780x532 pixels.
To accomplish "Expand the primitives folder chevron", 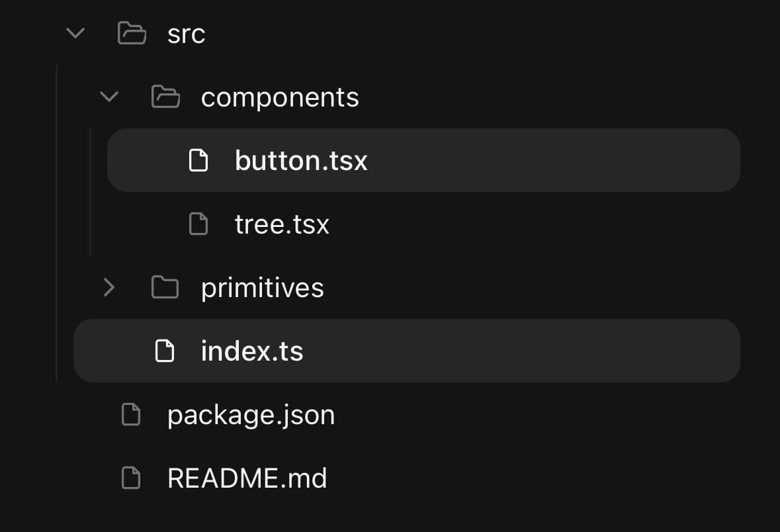I will (109, 287).
